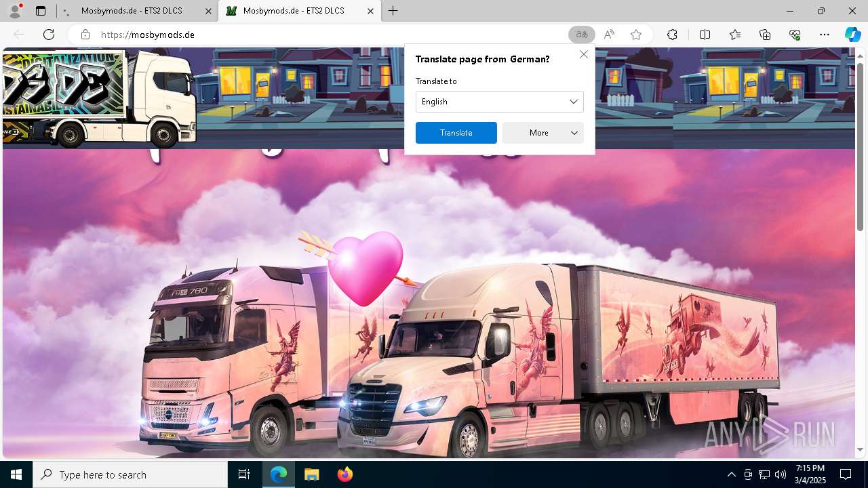This screenshot has height=488, width=868.
Task: Close the translate popup
Action: [583, 54]
